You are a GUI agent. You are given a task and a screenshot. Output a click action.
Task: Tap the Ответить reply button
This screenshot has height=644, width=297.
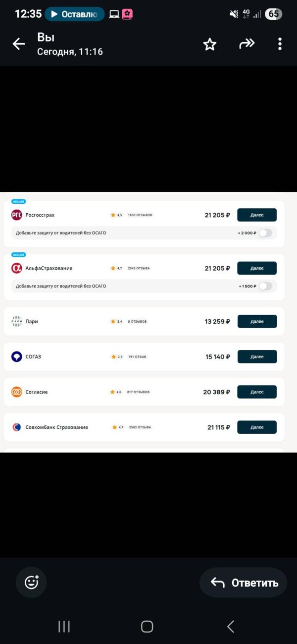pos(244,583)
